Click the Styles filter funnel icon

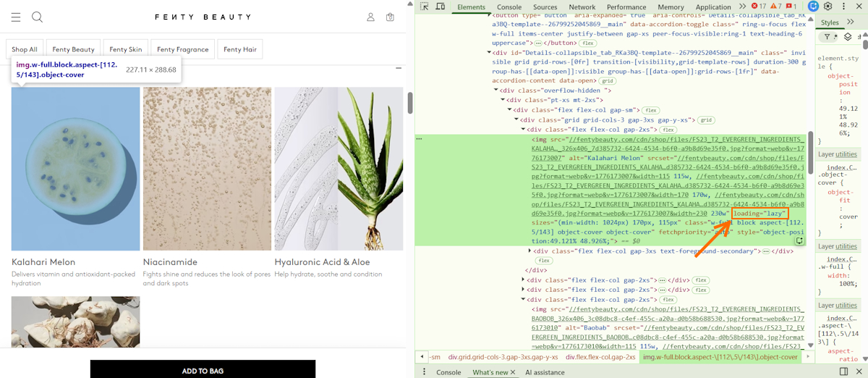pyautogui.click(x=827, y=36)
